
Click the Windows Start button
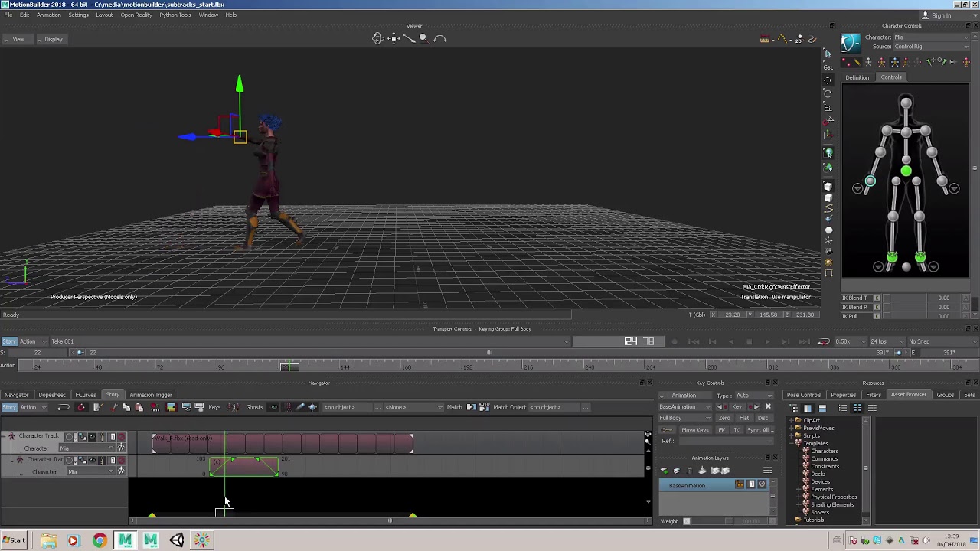pos(14,540)
